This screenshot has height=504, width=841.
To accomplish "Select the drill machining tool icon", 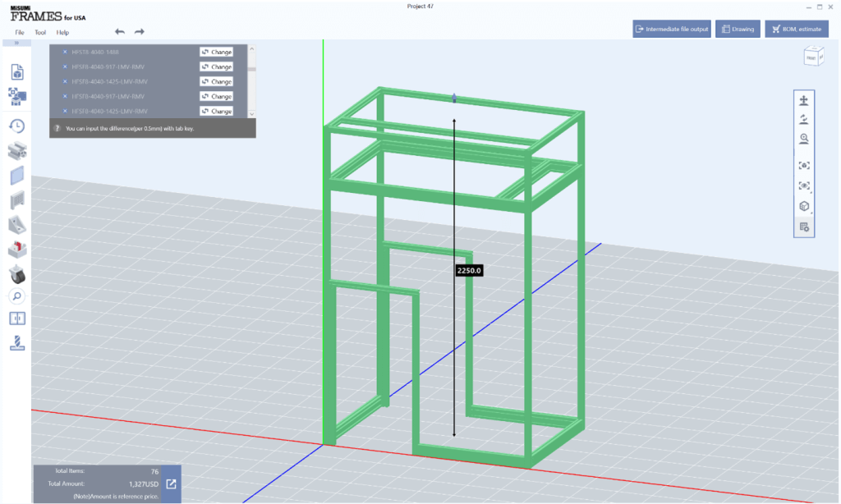I will (x=17, y=343).
